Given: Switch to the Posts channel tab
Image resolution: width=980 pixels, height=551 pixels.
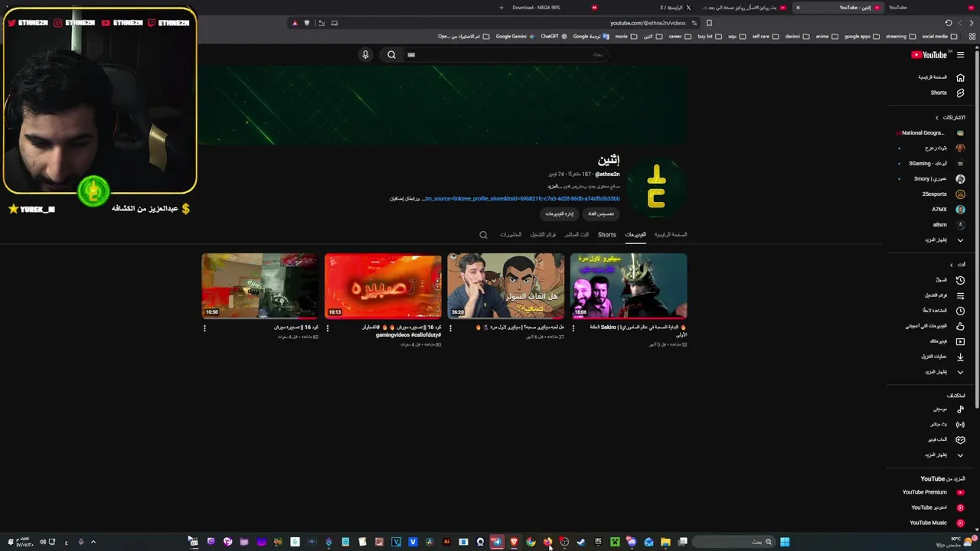Looking at the screenshot, I should click(x=511, y=235).
